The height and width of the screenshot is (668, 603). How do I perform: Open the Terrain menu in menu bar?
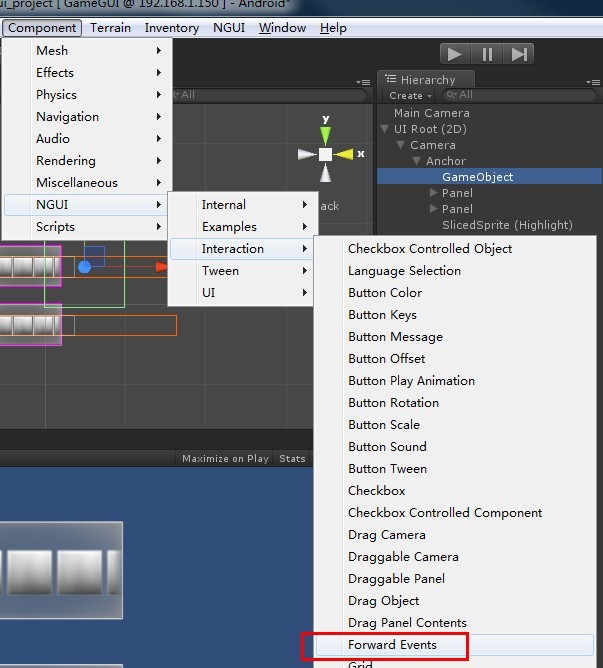click(110, 28)
